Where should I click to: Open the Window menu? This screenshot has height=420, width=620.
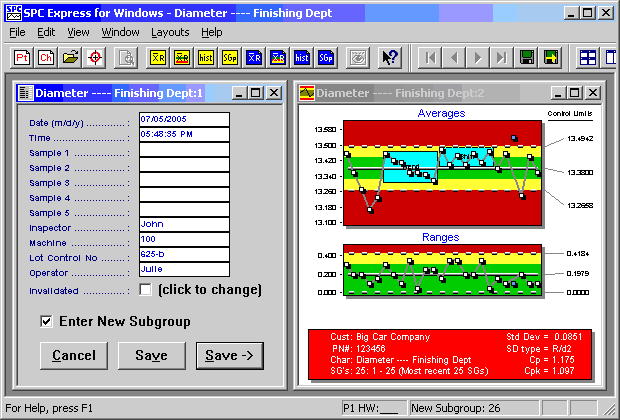(120, 32)
